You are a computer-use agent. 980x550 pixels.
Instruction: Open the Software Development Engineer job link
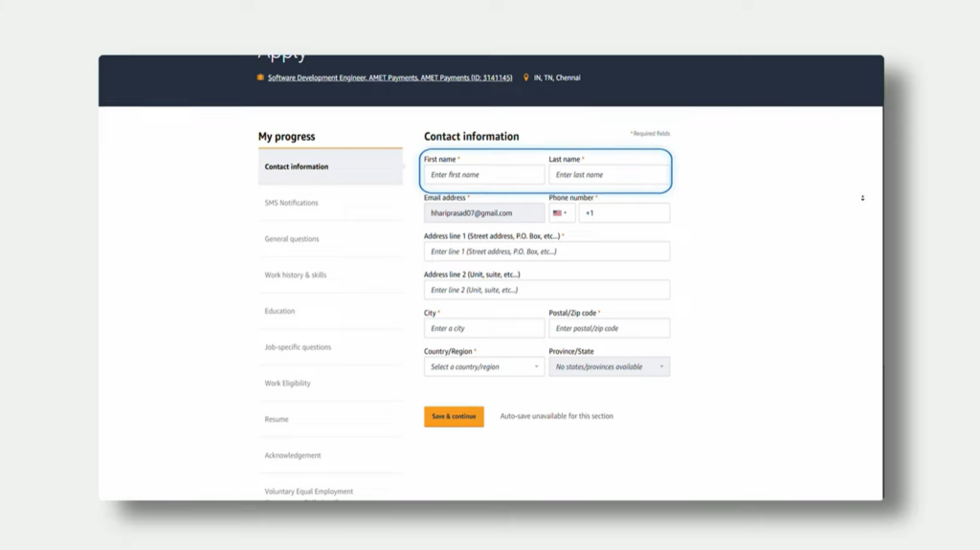click(390, 77)
